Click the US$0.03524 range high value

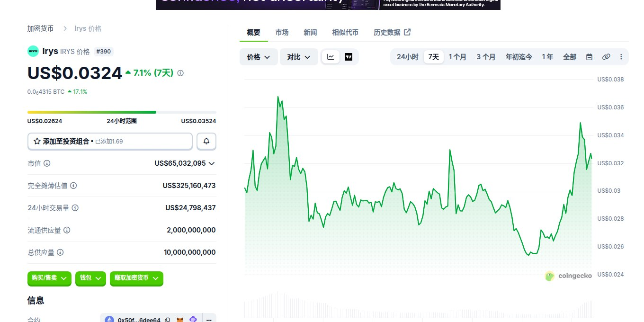coord(198,121)
